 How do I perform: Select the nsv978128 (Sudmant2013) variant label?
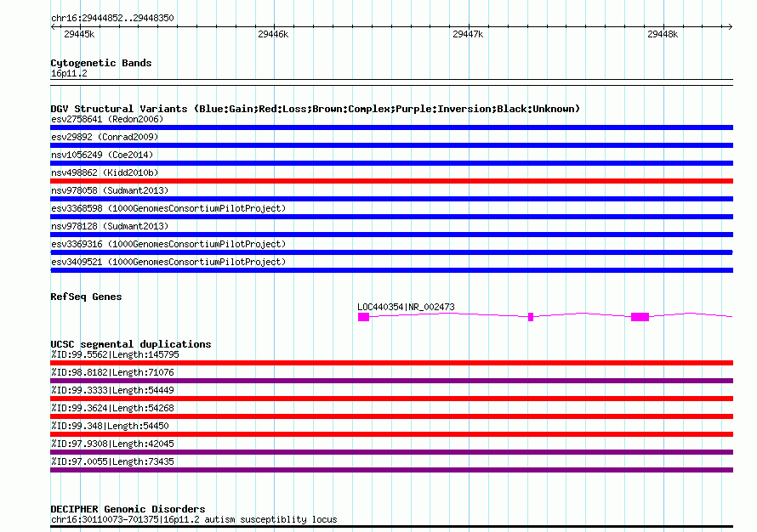click(110, 226)
